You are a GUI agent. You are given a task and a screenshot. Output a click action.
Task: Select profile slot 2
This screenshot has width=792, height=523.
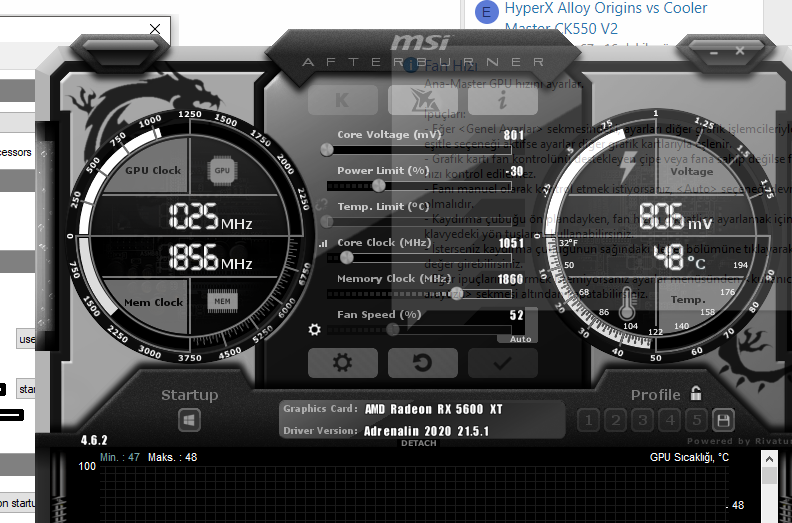pyautogui.click(x=616, y=420)
